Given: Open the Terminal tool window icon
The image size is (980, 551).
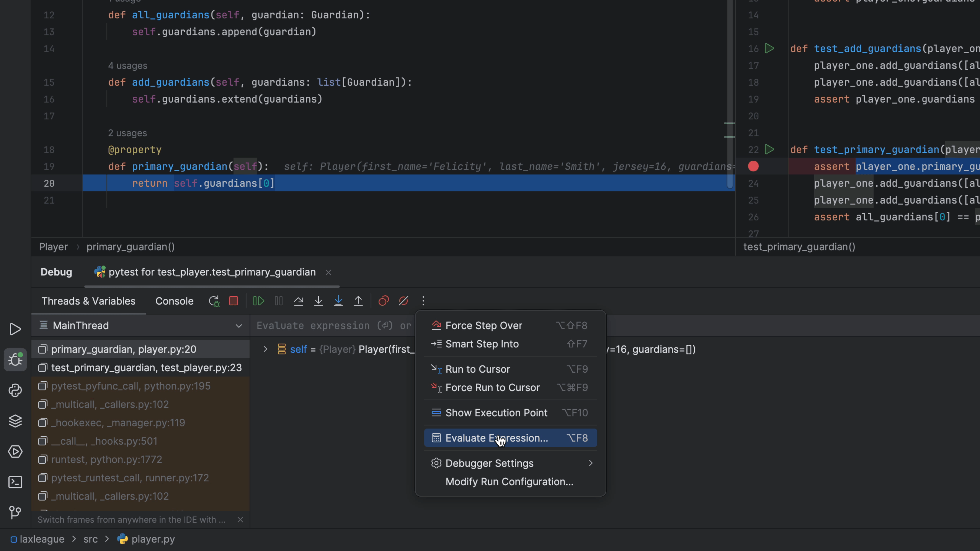Looking at the screenshot, I should [15, 482].
